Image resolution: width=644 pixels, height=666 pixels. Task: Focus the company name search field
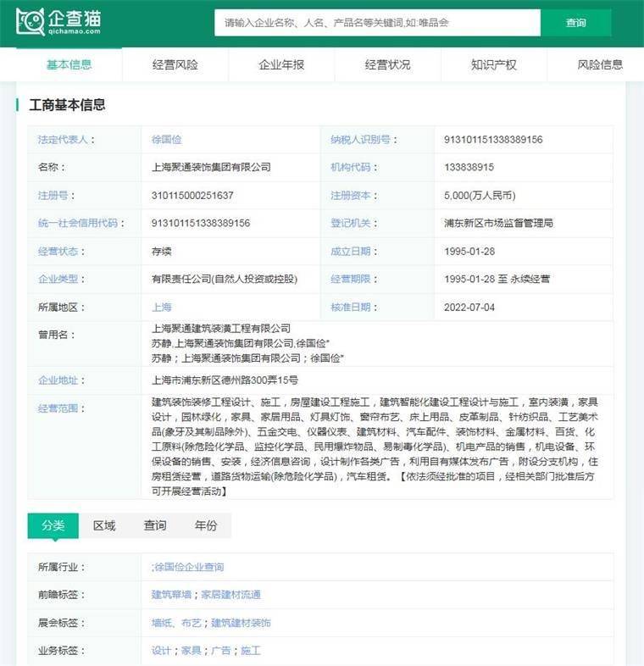click(x=377, y=23)
